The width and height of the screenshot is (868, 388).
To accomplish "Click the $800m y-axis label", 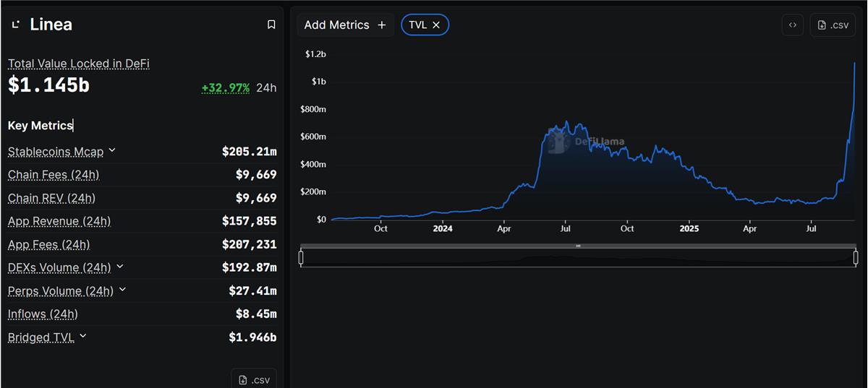I will (313, 109).
